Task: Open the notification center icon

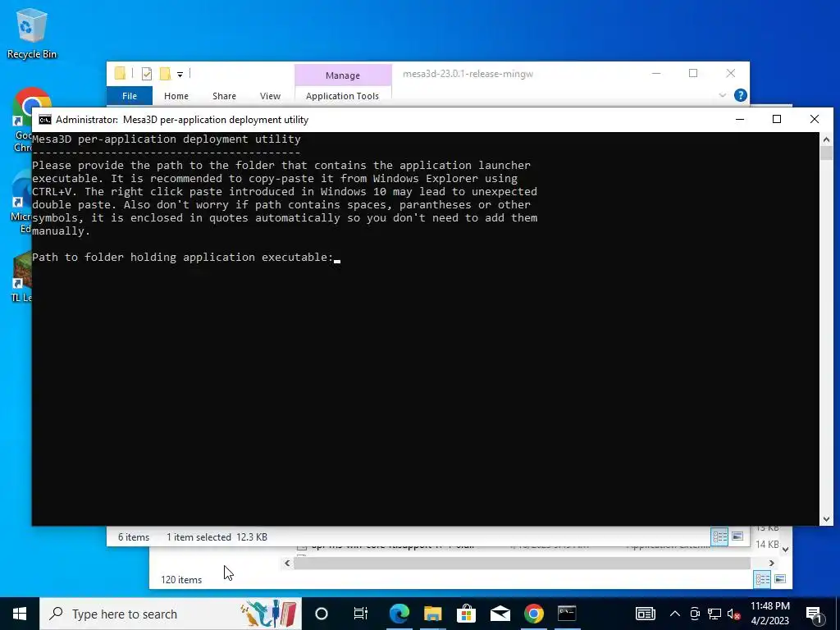Action: pos(814,614)
